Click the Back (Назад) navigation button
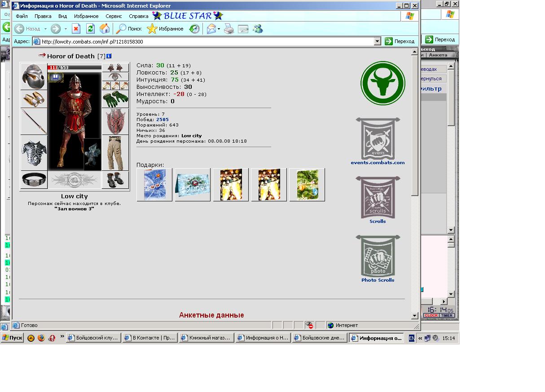Image resolution: width=545 pixels, height=392 pixels. (27, 29)
